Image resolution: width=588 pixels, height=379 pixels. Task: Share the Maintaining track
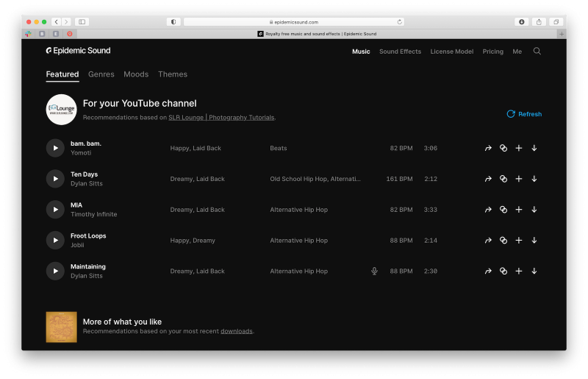tap(488, 272)
